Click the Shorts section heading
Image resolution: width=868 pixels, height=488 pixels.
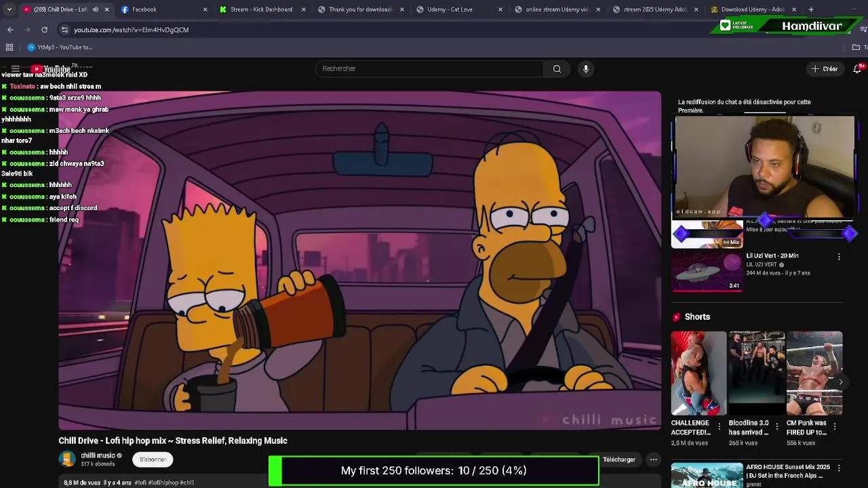click(697, 317)
